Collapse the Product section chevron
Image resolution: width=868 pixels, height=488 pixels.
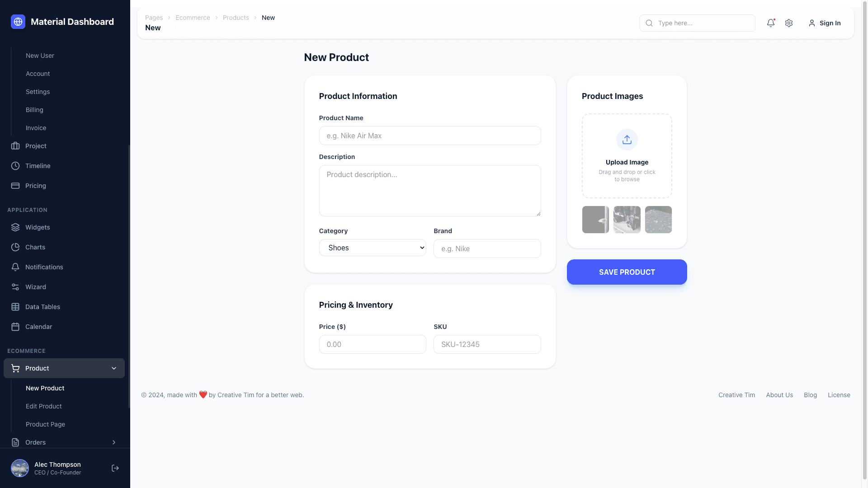point(114,368)
